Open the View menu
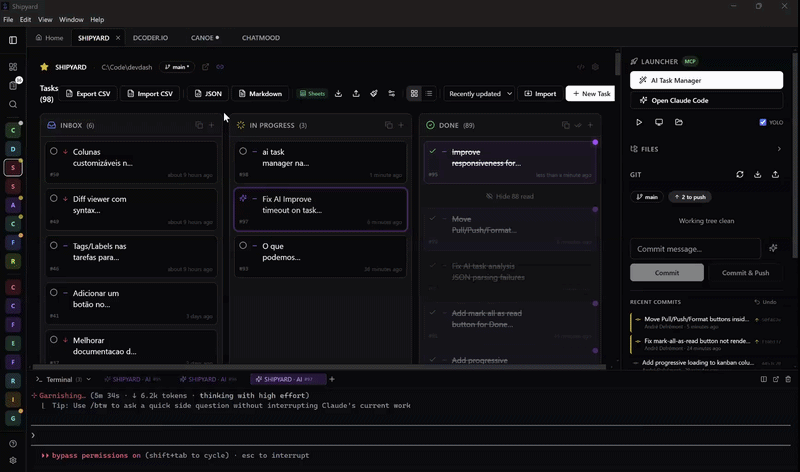800x472 pixels. click(45, 19)
